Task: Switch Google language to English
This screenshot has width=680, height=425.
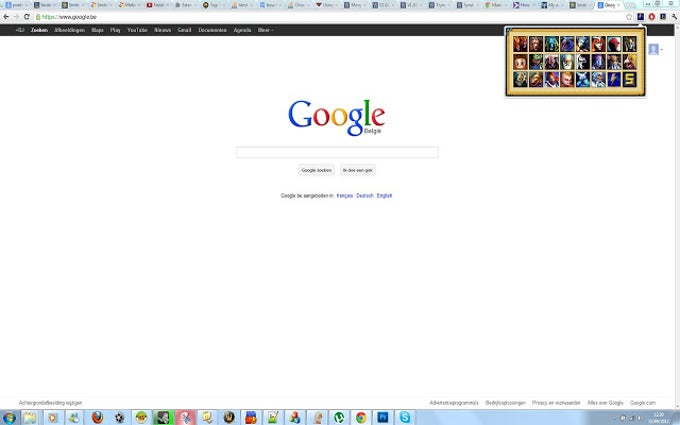Action: click(384, 196)
